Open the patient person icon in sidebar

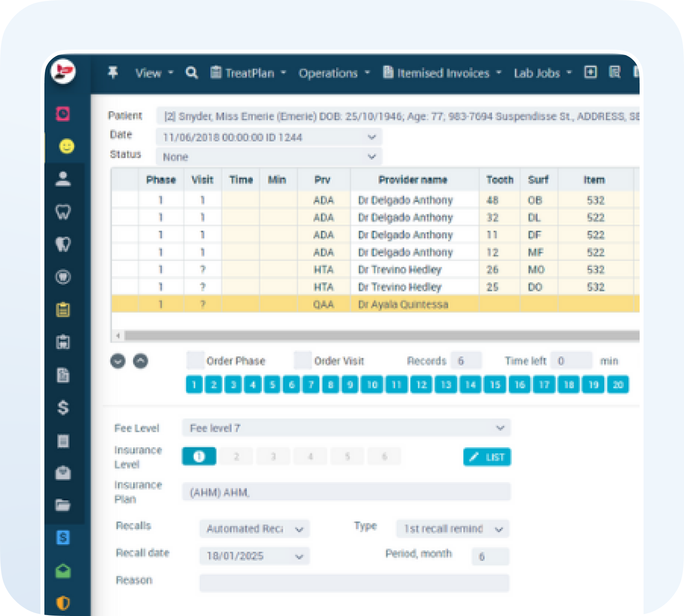63,179
